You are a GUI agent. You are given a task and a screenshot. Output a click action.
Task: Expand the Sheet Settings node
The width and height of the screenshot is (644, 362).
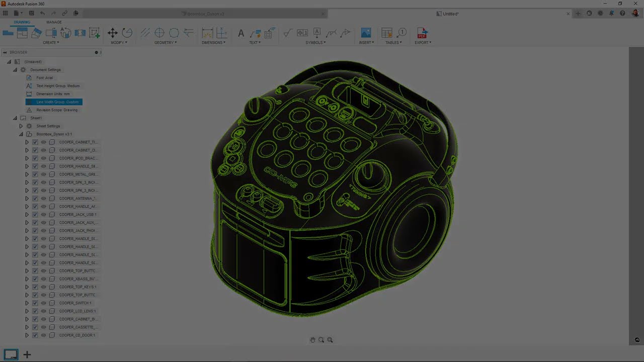[x=21, y=126]
